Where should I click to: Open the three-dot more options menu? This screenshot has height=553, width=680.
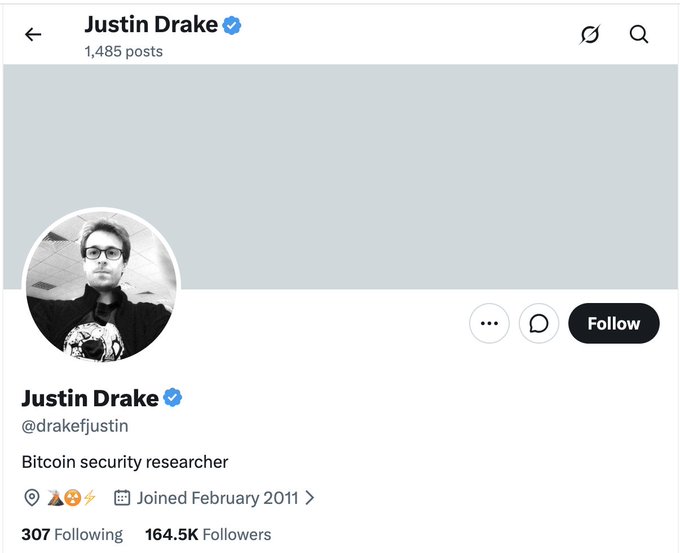489,323
